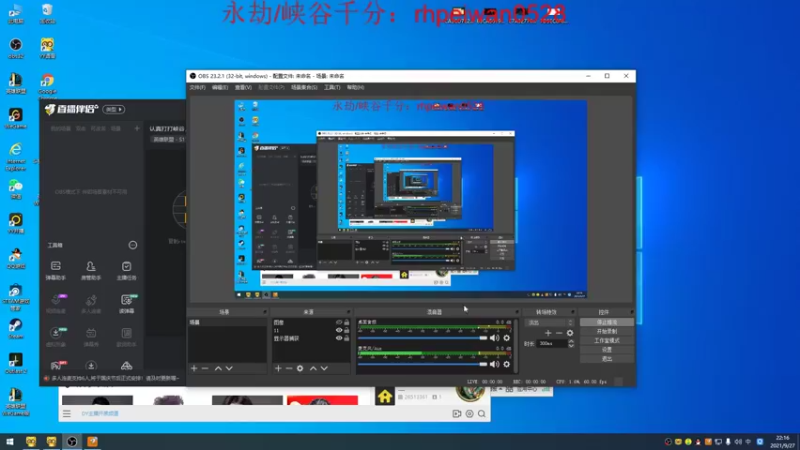Click 退出 to exit OBS
Screen dimensions: 800x450
(x=607, y=359)
